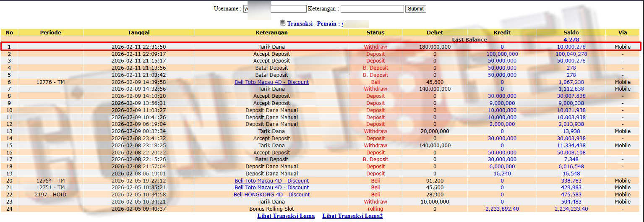
Task: Click the Status column header
Action: 375,32
